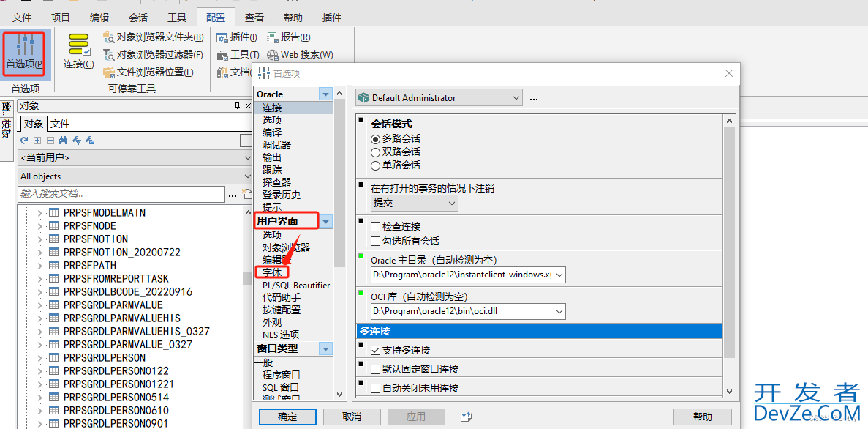Click the wrench folder icon in 对象 toolbar

click(x=90, y=141)
